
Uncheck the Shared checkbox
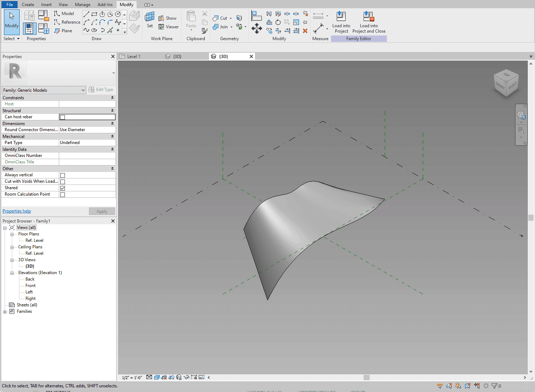coord(63,188)
